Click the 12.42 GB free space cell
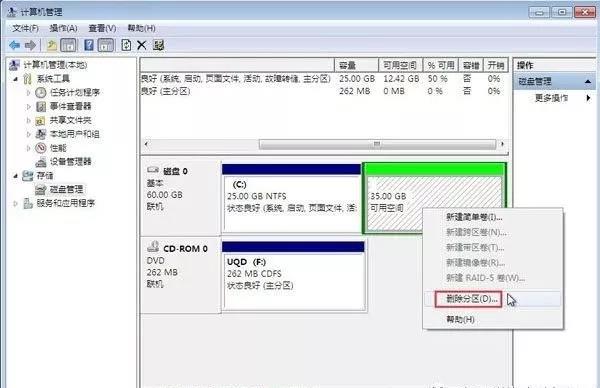 [x=401, y=79]
